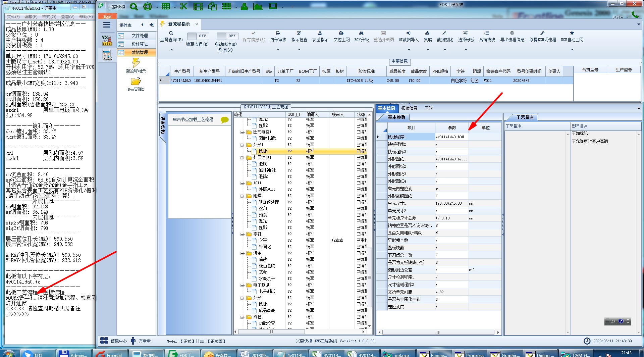Click 发送指示 upload icon
The image size is (644, 357).
coord(320,33)
